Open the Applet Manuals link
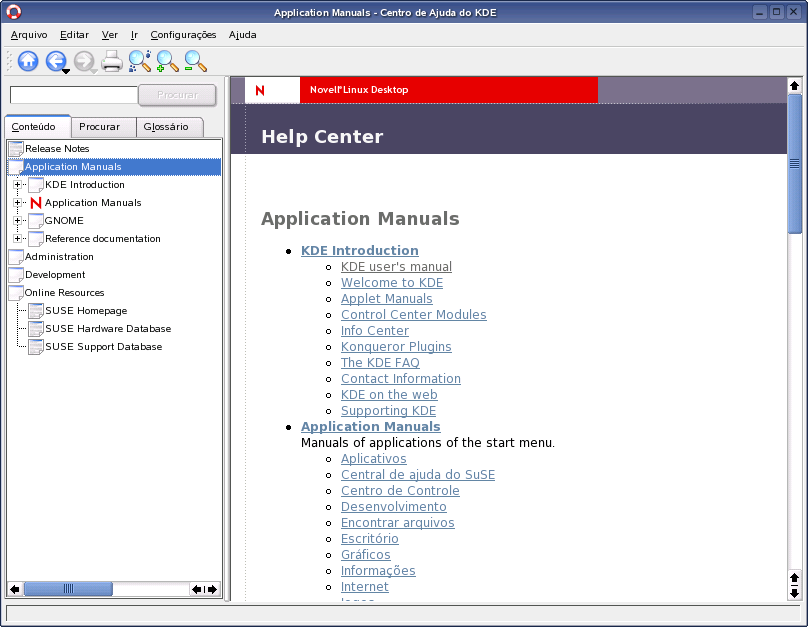The width and height of the screenshot is (808, 627). (x=386, y=299)
